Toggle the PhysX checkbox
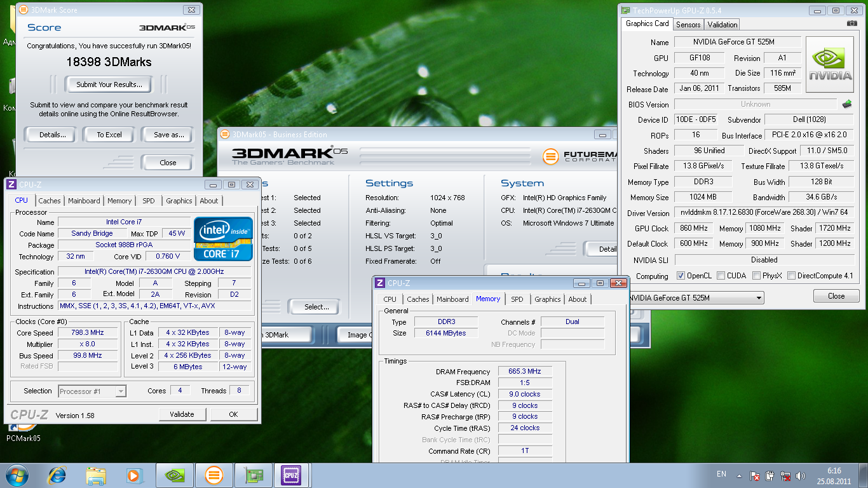 pyautogui.click(x=756, y=276)
